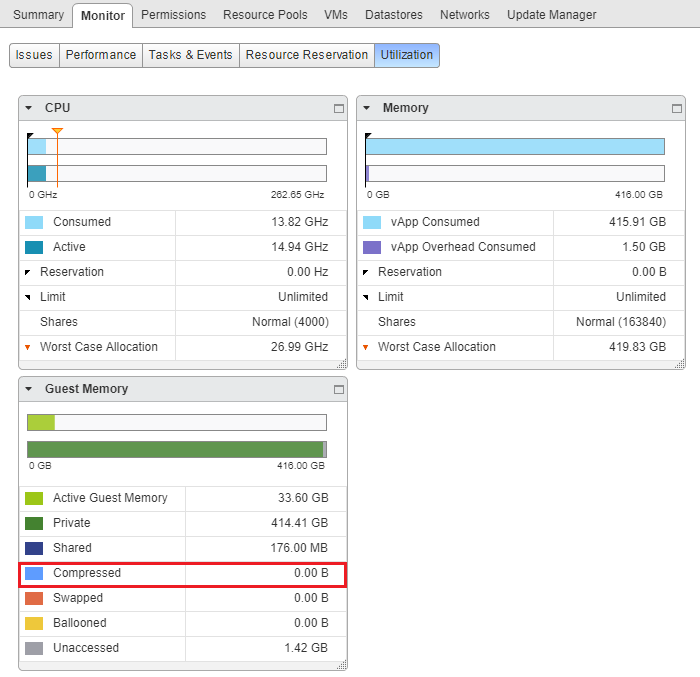This screenshot has height=677, width=700.
Task: Open the Datastores tab
Action: click(x=393, y=15)
